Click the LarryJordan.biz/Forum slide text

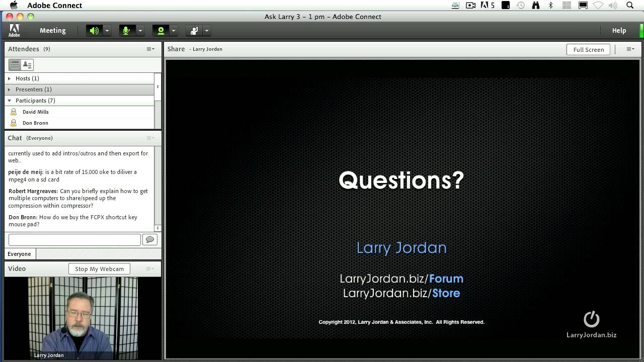(x=401, y=279)
